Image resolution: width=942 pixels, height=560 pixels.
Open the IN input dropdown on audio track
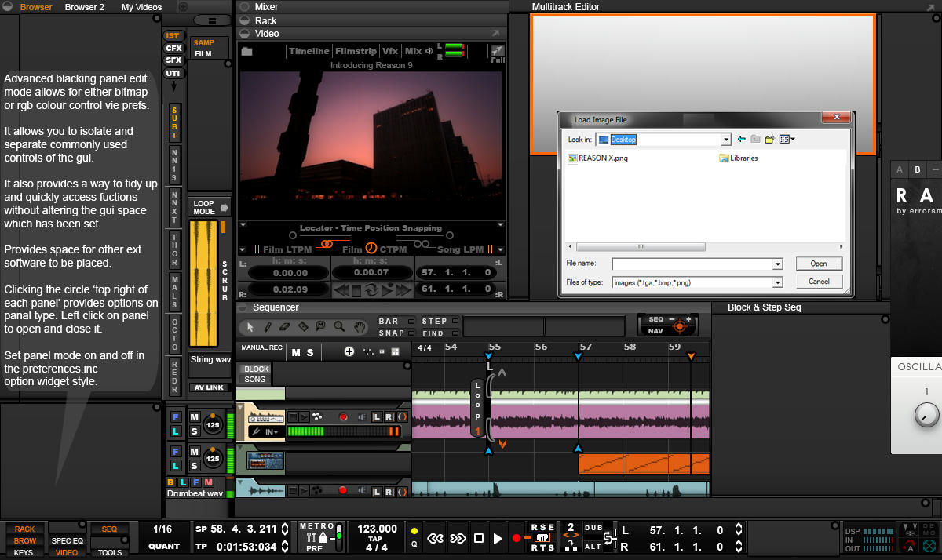[272, 431]
